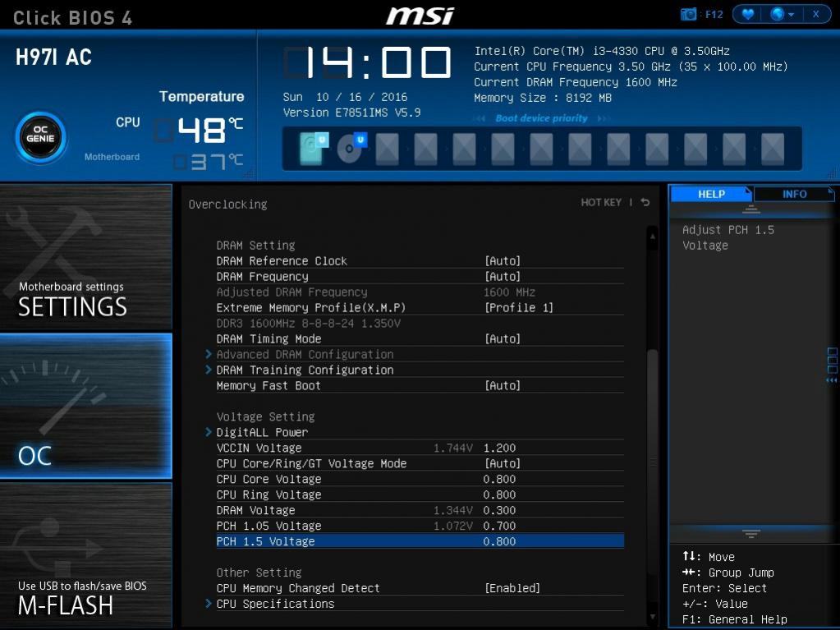Go back using the return arrow icon beside HOT KEY
Viewport: 840px width, 630px height.
pyautogui.click(x=645, y=202)
